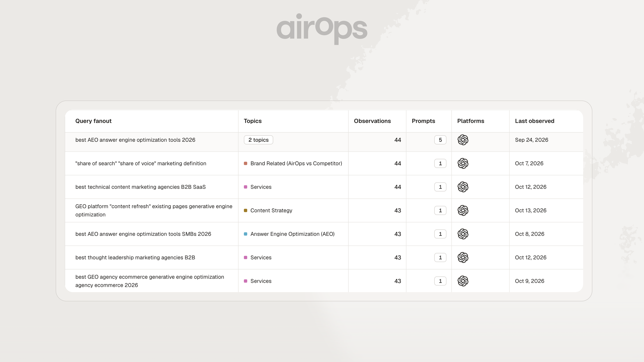
Task: Select "best AEO answer engine optimization tools 2026" query
Action: click(x=135, y=140)
